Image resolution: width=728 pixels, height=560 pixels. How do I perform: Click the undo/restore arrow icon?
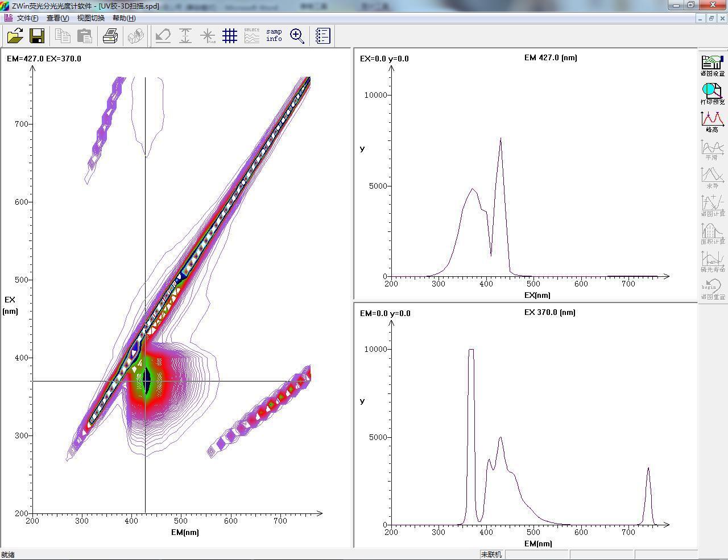point(163,36)
